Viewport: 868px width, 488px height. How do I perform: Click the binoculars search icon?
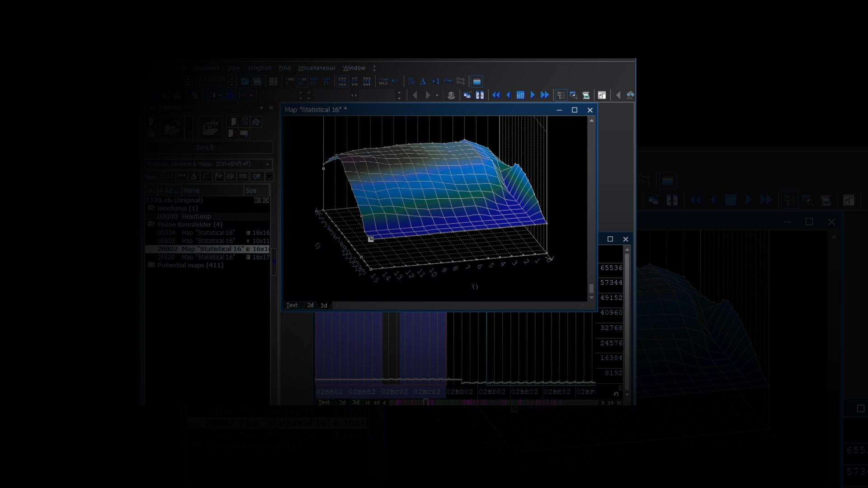point(630,95)
